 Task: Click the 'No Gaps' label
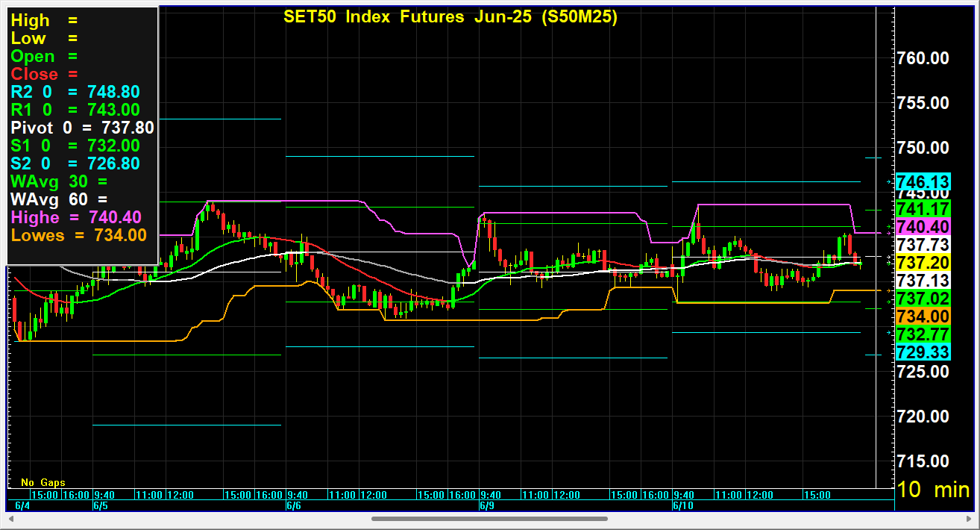[x=43, y=482]
